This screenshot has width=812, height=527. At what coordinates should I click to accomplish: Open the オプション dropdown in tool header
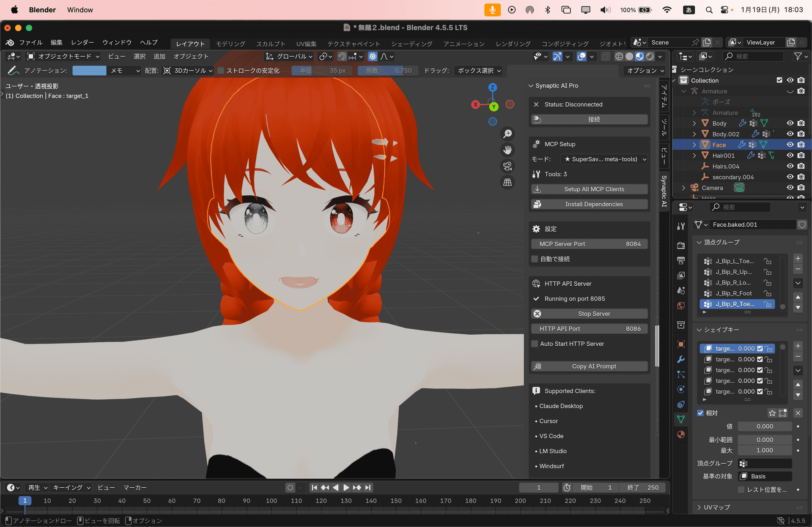coord(645,71)
